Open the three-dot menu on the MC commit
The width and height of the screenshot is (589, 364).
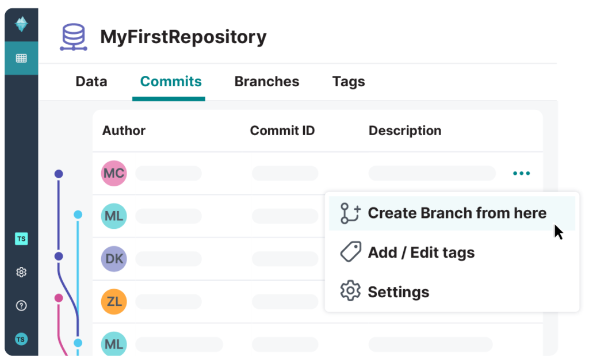[521, 173]
